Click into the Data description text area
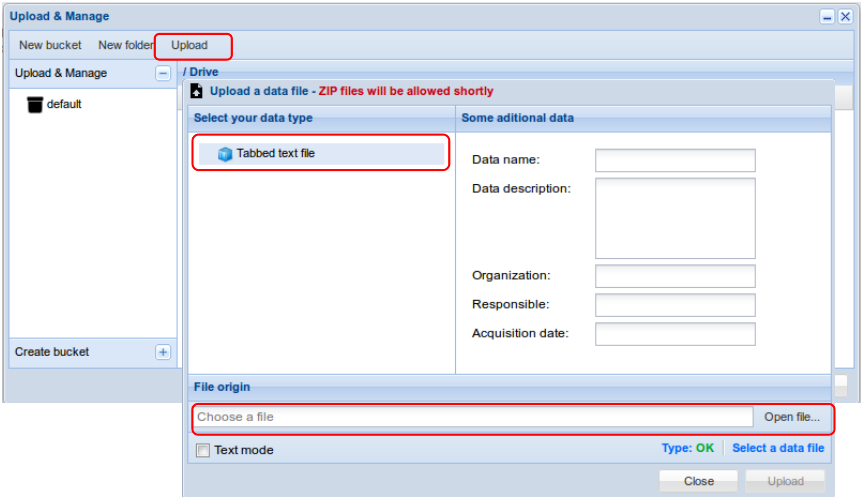The width and height of the screenshot is (863, 497). point(675,218)
